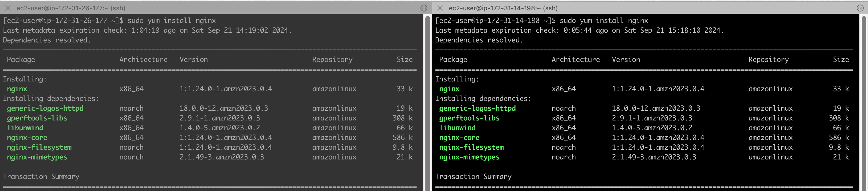
Task: Close the ip-172-31-26-177 terminal pane
Action: coord(8,8)
